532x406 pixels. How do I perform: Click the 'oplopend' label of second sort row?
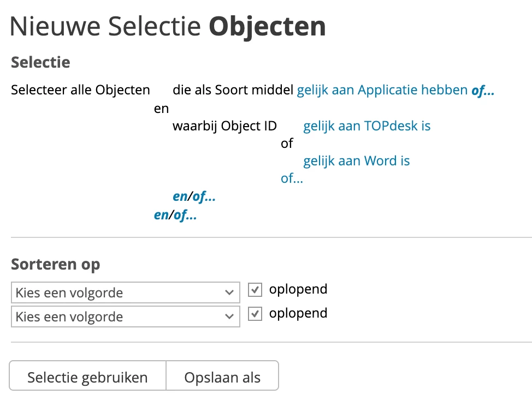(x=298, y=313)
